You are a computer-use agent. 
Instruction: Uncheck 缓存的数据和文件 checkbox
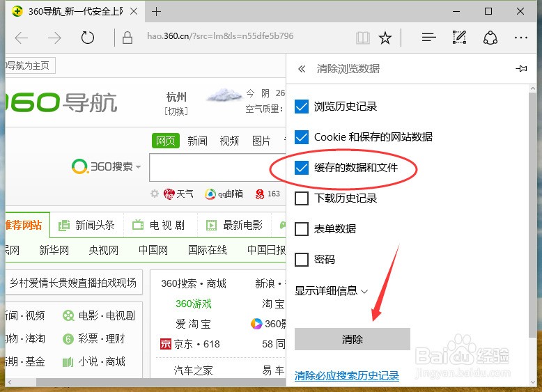point(302,168)
